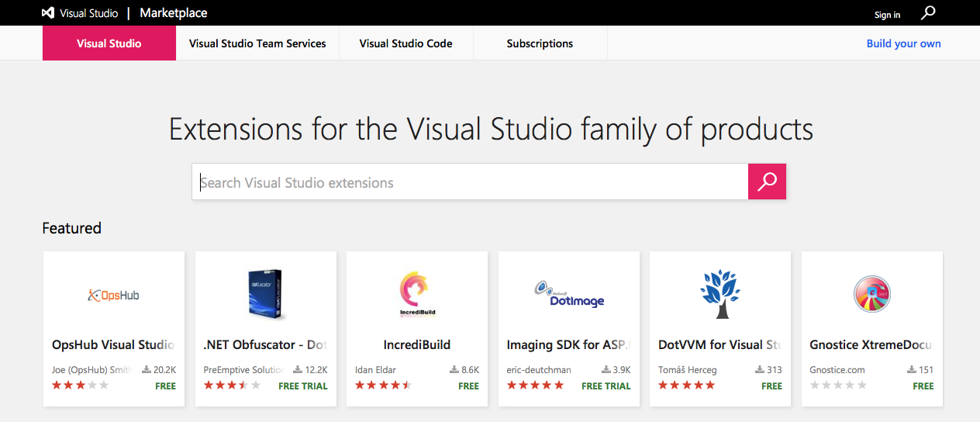Click the Marketplace header link
Screen dimensions: 980x422
[174, 13]
